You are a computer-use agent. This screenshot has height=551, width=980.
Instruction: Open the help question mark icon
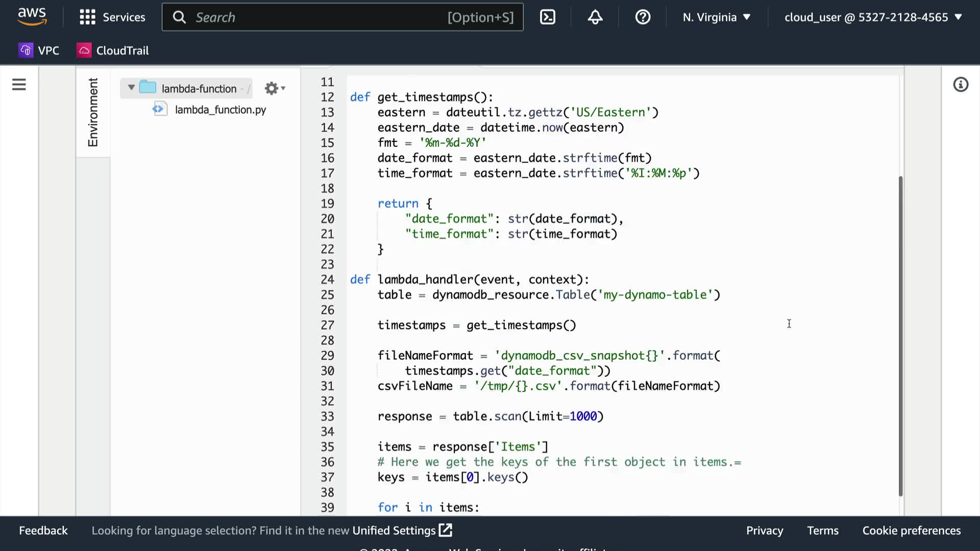click(x=643, y=17)
